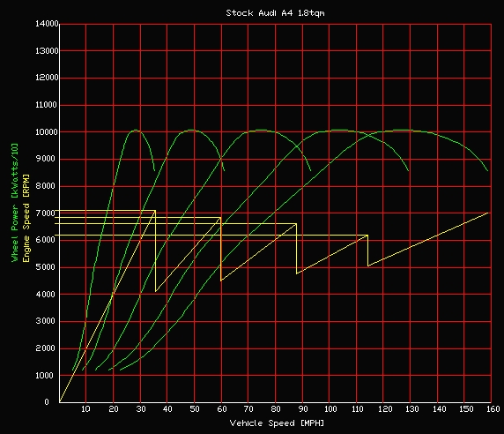
Task: Click the y-axis value 3000
Action: click(45, 321)
